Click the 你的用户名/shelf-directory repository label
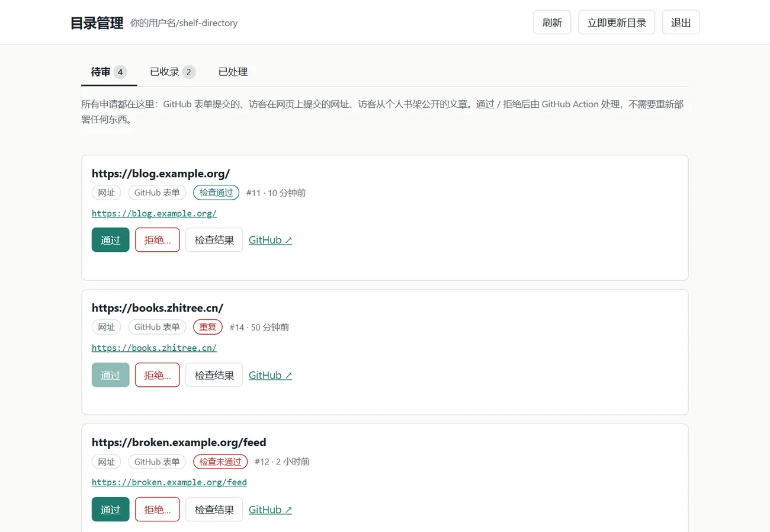This screenshot has height=532, width=770. coord(184,23)
